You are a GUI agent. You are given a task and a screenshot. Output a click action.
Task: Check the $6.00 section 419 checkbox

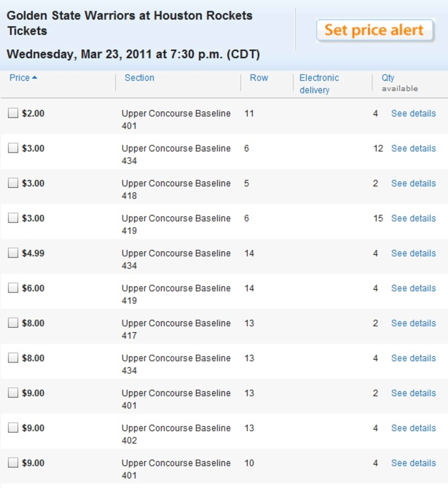pos(13,288)
